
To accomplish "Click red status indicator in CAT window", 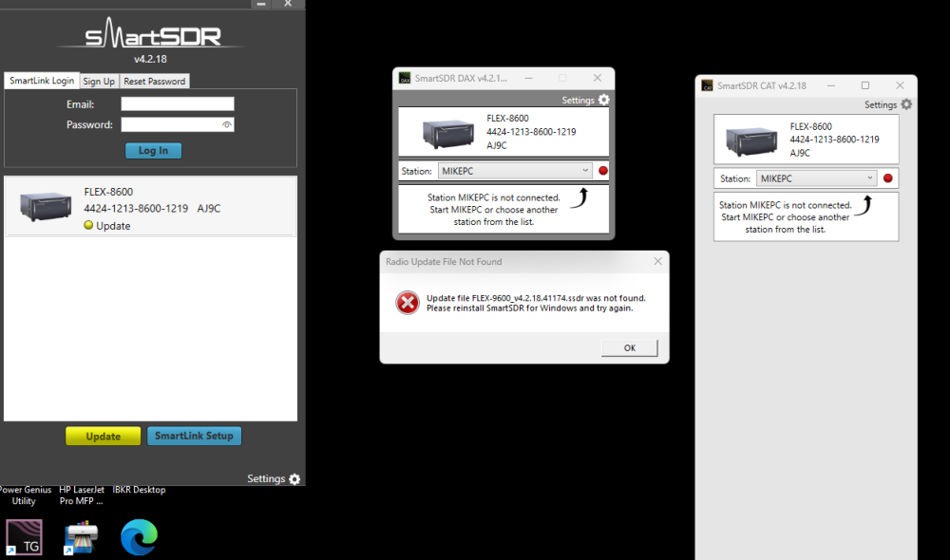I will pos(887,178).
